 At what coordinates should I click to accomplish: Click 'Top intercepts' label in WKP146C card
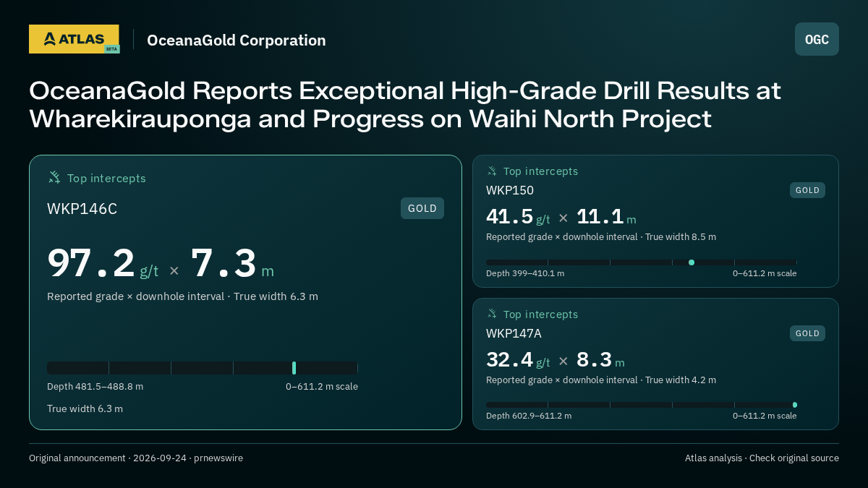click(106, 178)
